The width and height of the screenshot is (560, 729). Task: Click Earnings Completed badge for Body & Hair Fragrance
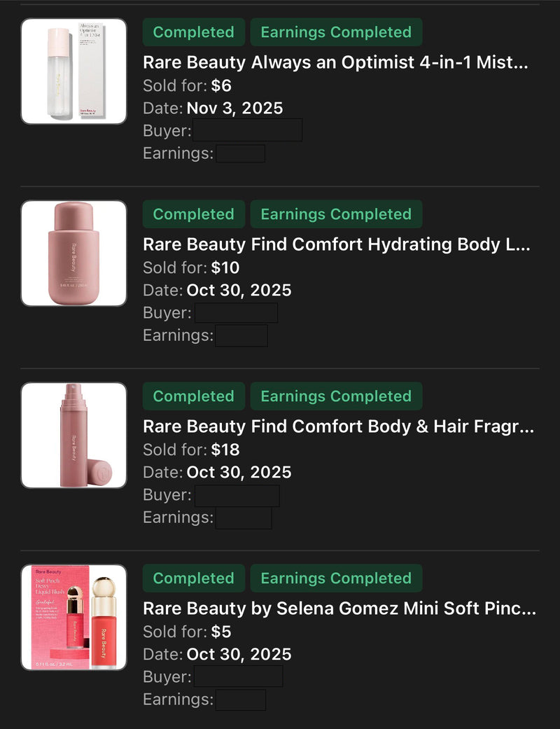[x=336, y=396]
